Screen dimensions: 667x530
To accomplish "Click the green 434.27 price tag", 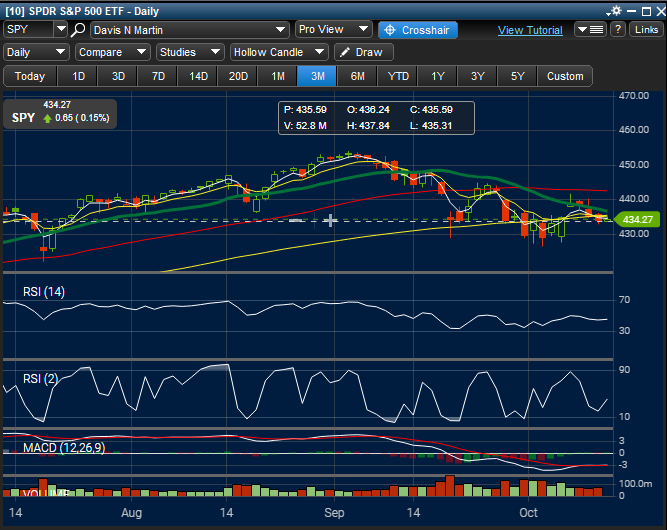I will pyautogui.click(x=637, y=219).
